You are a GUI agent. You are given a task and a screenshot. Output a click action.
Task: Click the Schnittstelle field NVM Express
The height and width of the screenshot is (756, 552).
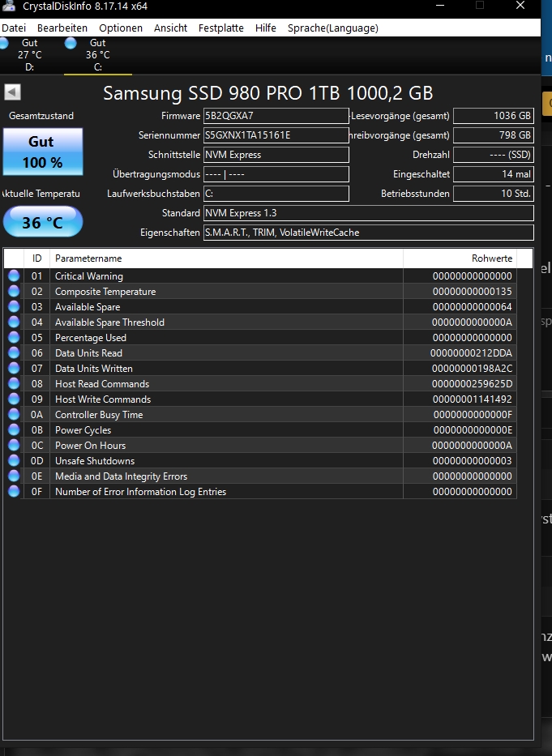[276, 155]
